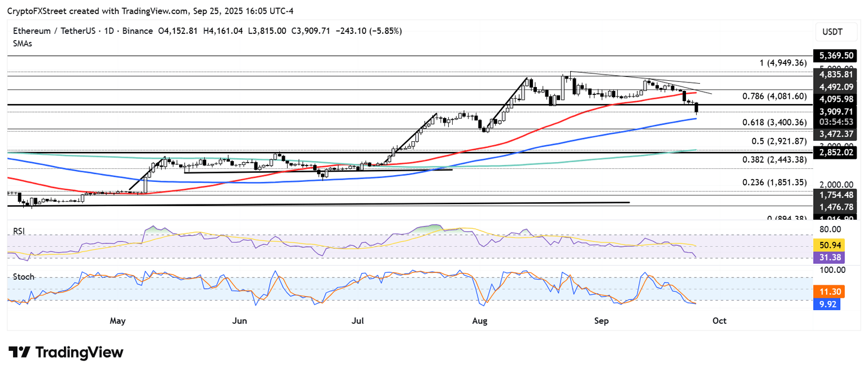Click the yellow 50.94 RSI value tag
This screenshot has width=868, height=374.
pyautogui.click(x=827, y=245)
